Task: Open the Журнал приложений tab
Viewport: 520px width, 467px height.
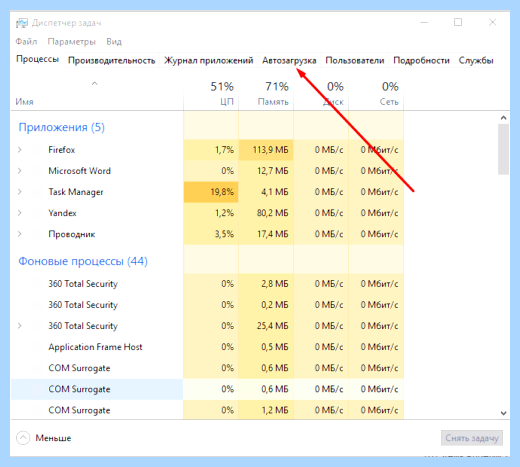Action: click(x=209, y=60)
